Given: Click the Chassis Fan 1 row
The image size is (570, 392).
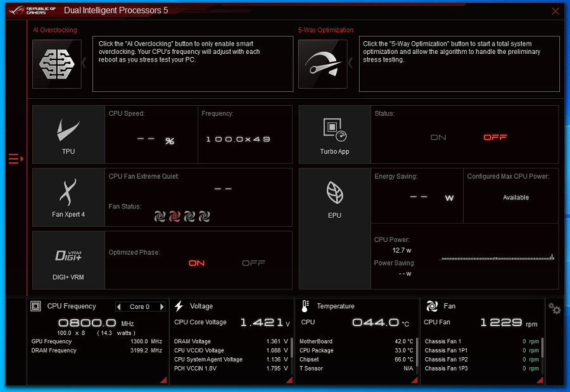Looking at the screenshot, I should (482, 341).
